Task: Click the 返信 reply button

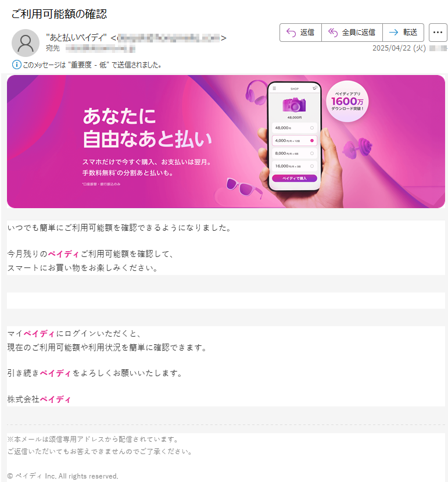Action: [300, 33]
